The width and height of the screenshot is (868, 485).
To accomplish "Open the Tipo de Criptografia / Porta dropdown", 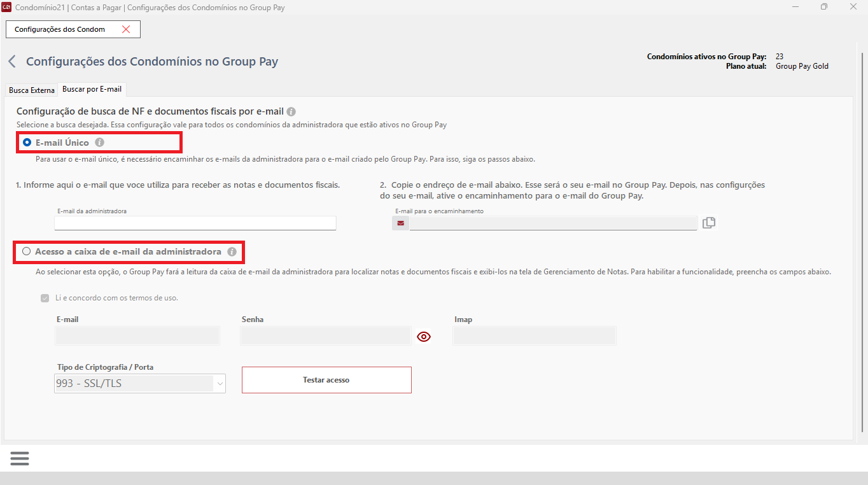I will (140, 383).
